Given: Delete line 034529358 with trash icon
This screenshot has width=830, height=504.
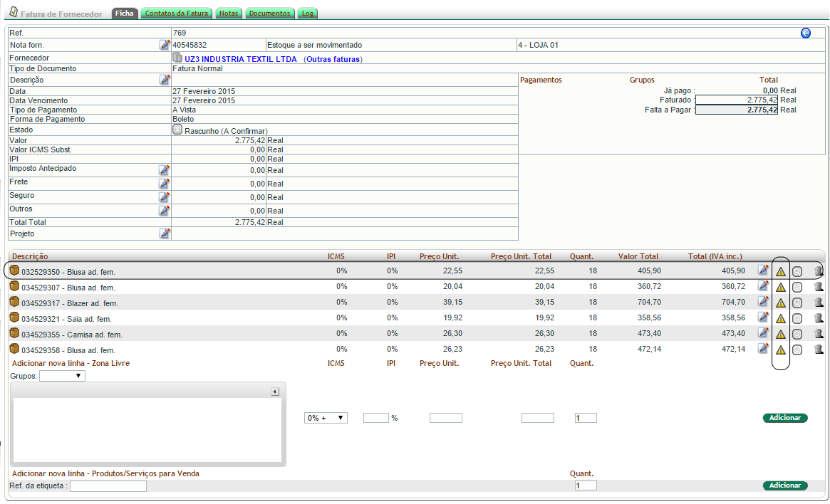Looking at the screenshot, I should pos(819,349).
